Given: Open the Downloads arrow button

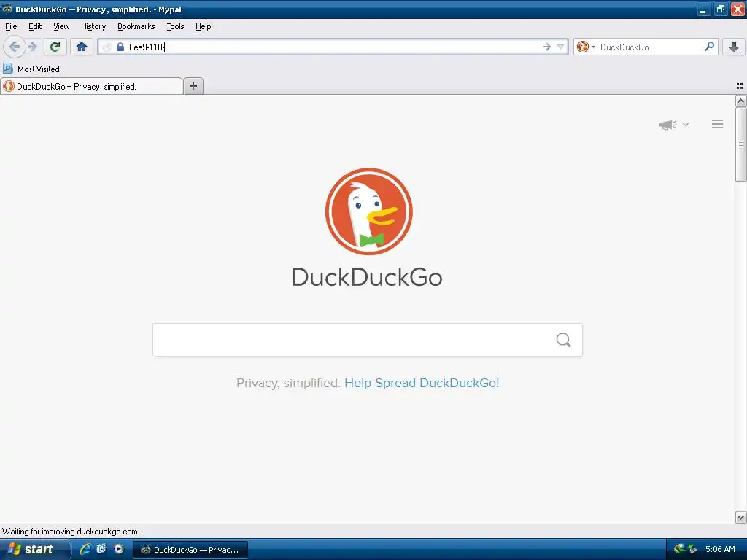Looking at the screenshot, I should pos(734,47).
